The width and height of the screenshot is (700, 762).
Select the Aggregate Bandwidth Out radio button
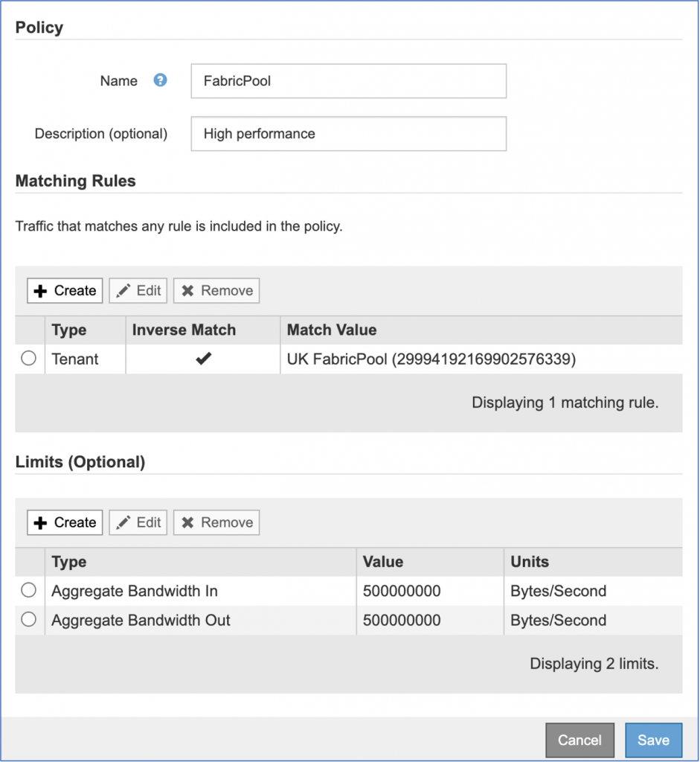pos(29,620)
